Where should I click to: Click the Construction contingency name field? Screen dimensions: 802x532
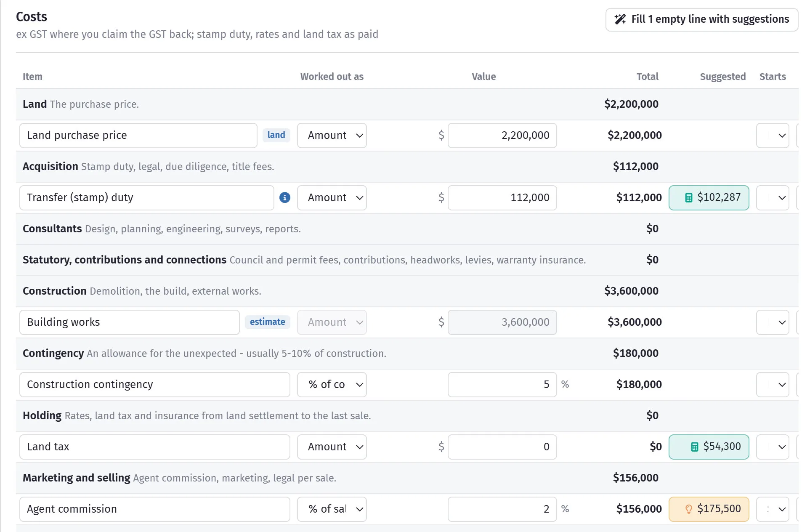[x=154, y=384]
